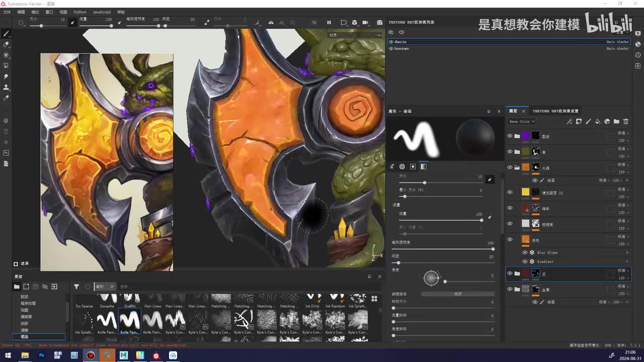This screenshot has width=644, height=362.
Task: Click the 3D cube view mode icon
Action: 355,23
